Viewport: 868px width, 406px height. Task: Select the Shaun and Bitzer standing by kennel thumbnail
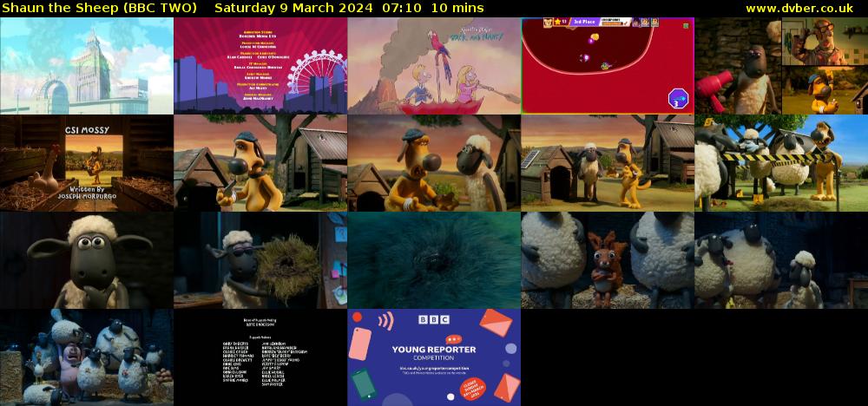608,163
